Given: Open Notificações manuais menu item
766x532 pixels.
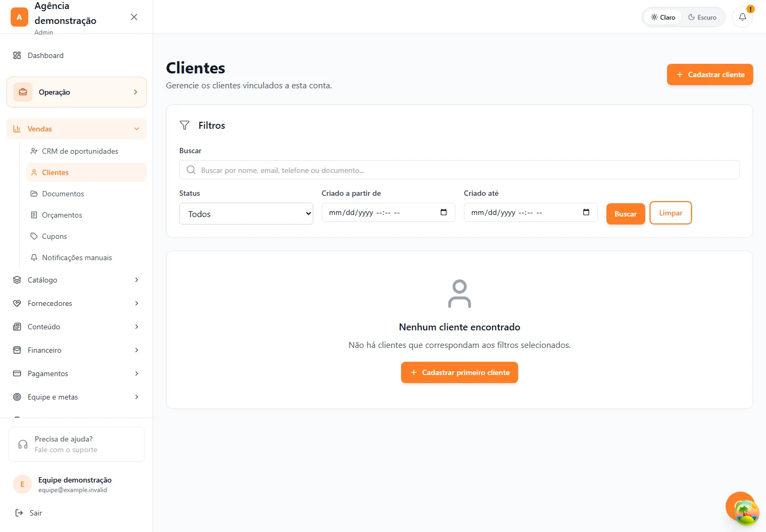Looking at the screenshot, I should (x=86, y=257).
